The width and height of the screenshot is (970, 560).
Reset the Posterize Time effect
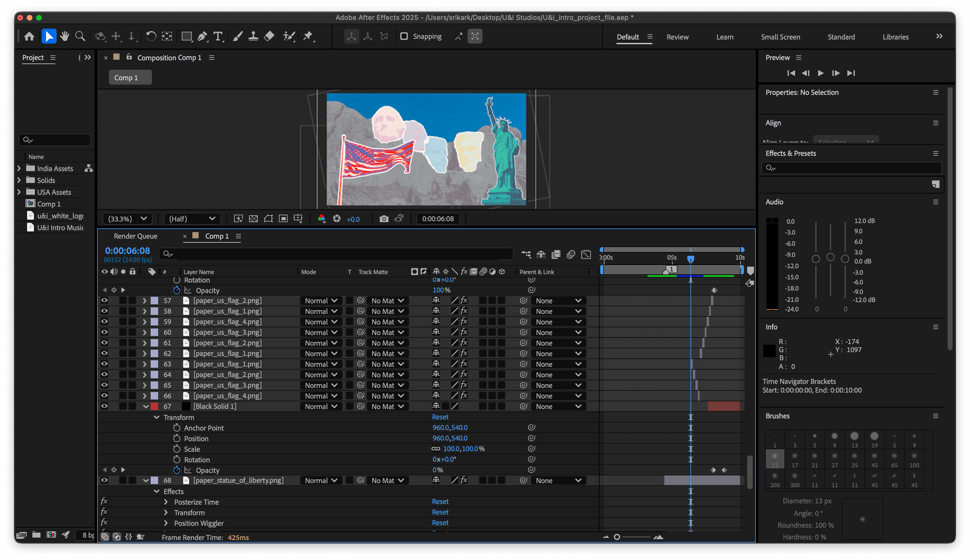pyautogui.click(x=440, y=502)
